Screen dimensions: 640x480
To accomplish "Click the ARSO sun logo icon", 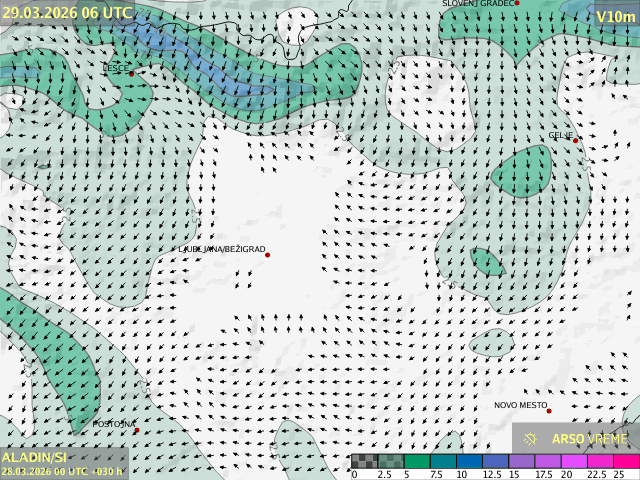I will (x=531, y=438).
